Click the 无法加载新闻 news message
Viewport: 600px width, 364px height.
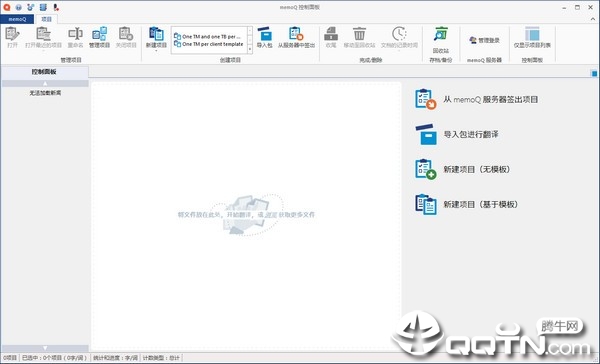45,93
